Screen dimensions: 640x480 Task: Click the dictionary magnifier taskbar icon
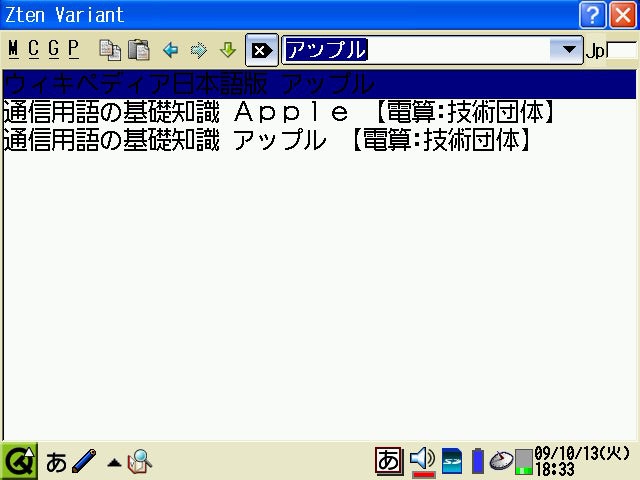coord(140,462)
